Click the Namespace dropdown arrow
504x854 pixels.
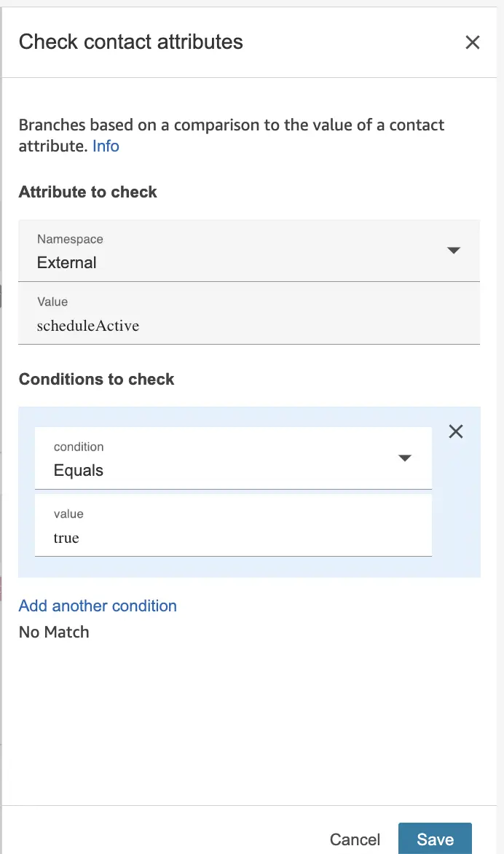pyautogui.click(x=453, y=250)
